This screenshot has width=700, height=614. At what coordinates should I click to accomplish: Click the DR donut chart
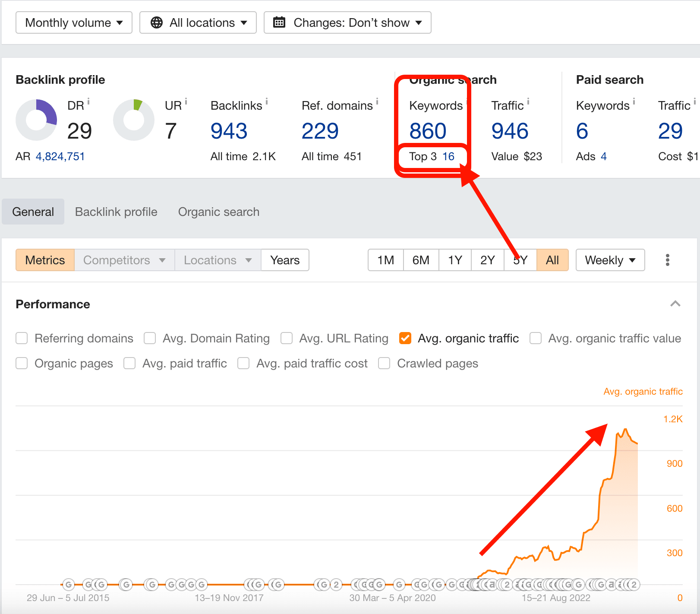point(36,120)
